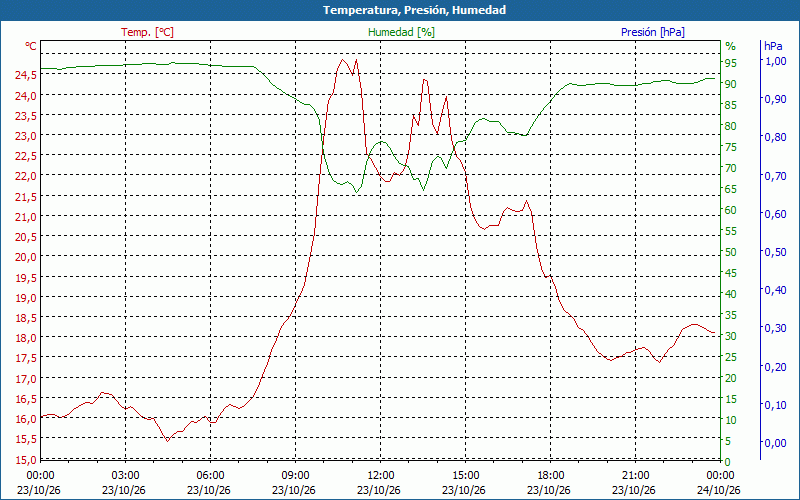The image size is (800, 500).
Task: Click the '0,40' pressure axis value
Action: point(776,290)
